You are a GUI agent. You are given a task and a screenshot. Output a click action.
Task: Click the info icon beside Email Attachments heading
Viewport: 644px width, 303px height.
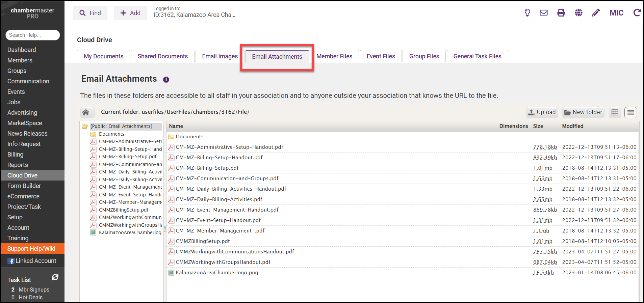pos(166,80)
